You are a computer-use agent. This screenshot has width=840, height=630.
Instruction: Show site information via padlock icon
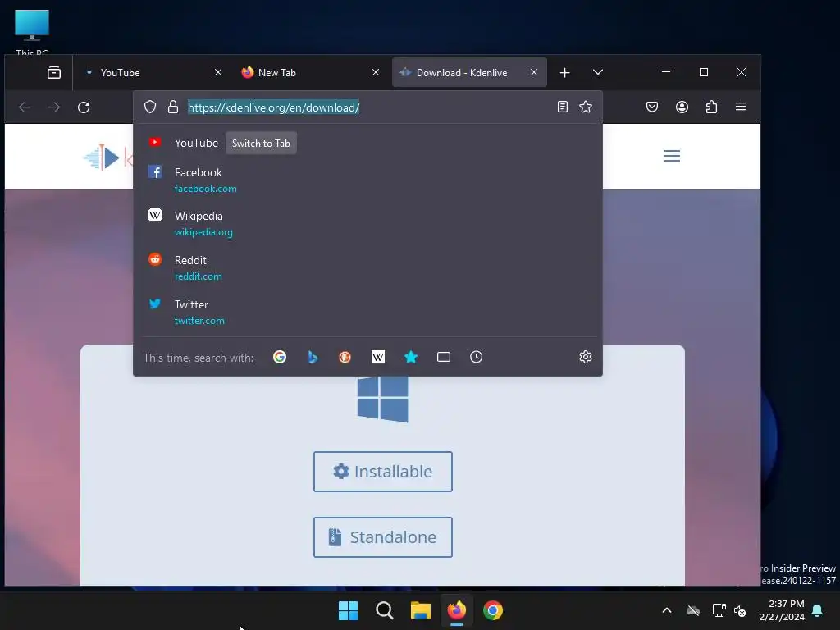[x=172, y=107]
